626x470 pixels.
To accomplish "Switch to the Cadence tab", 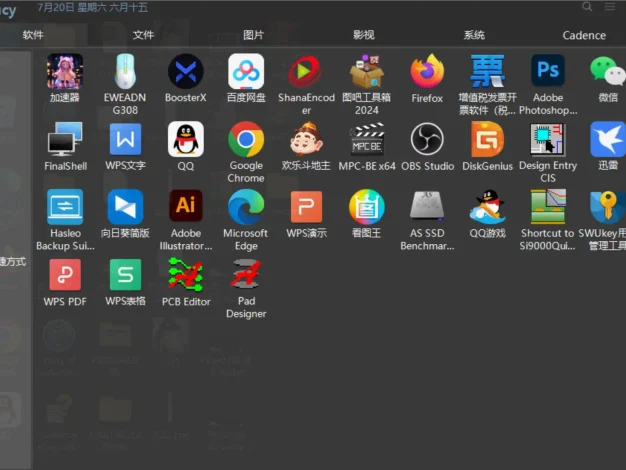I will (x=584, y=36).
